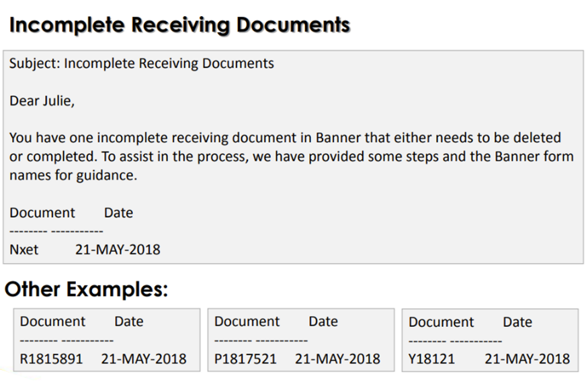
Task: Click the date next to R1815891
Action: tap(144, 359)
